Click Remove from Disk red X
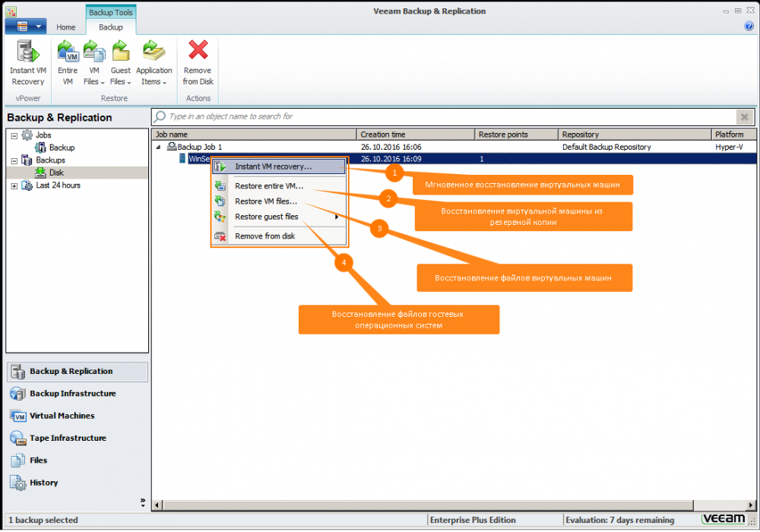 coord(198,50)
